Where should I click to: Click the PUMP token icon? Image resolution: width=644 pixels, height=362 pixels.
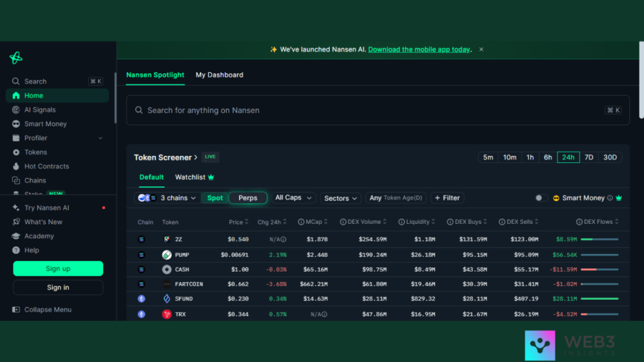tap(167, 255)
